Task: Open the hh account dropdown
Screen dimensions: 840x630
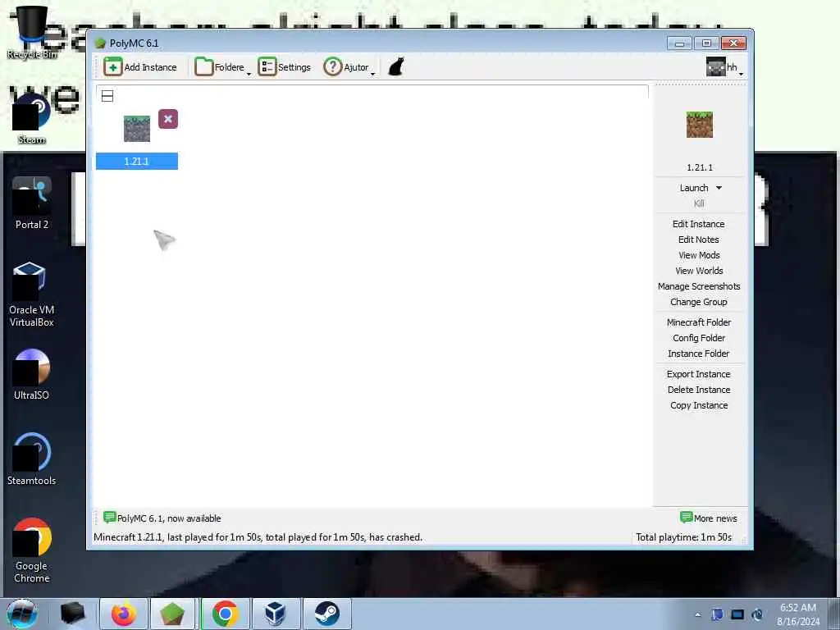Action: (725, 67)
